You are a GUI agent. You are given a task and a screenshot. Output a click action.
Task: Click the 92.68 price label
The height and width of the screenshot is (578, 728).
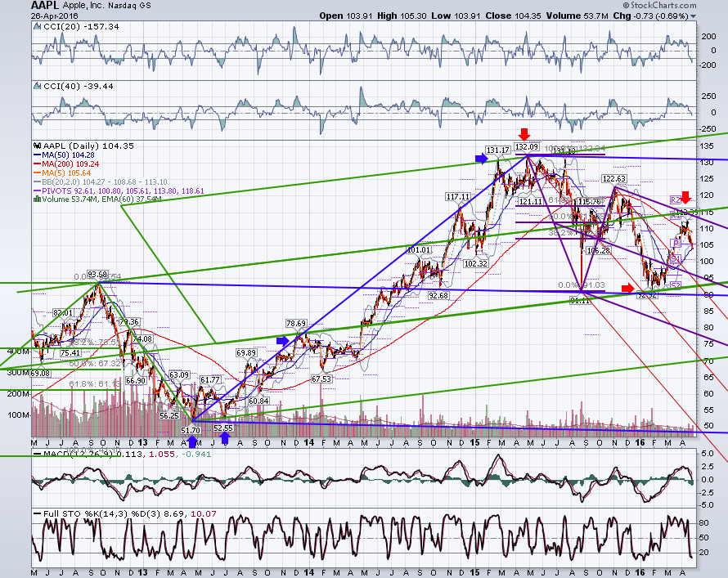tap(438, 295)
